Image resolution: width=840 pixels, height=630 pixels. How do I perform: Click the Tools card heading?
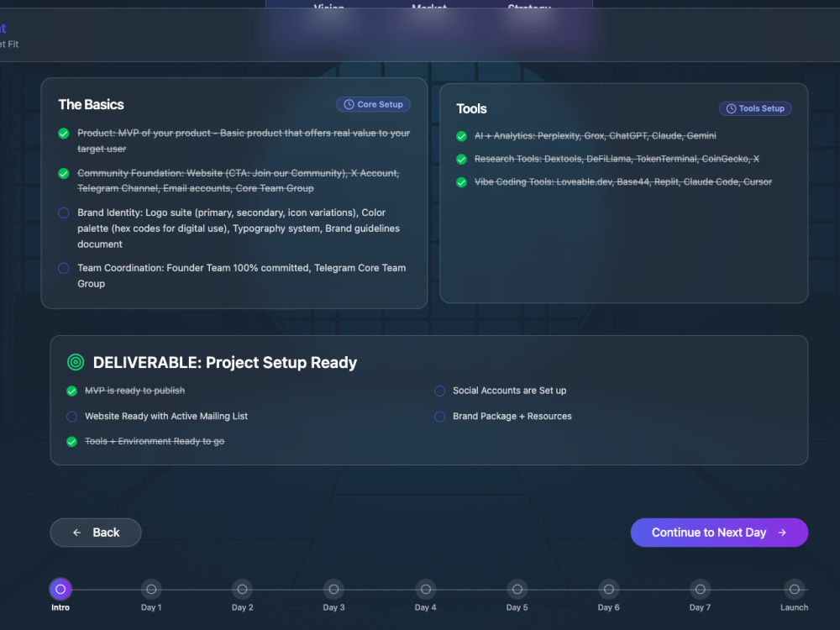[471, 108]
